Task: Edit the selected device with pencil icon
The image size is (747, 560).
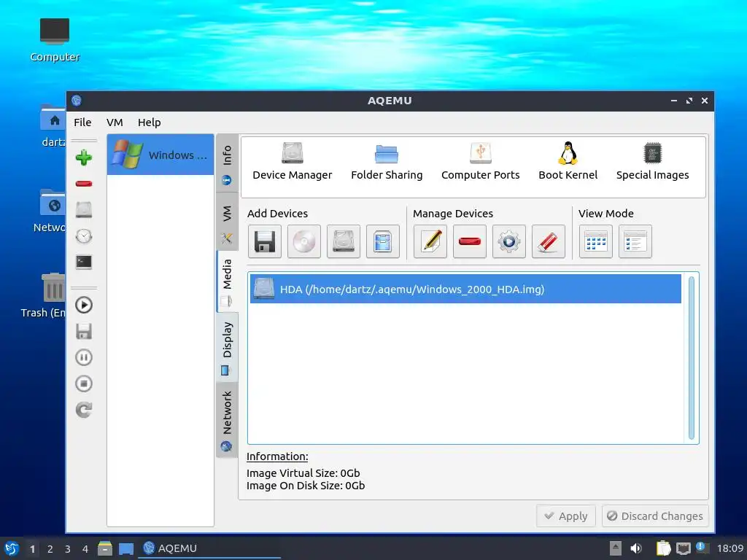Action: (430, 241)
